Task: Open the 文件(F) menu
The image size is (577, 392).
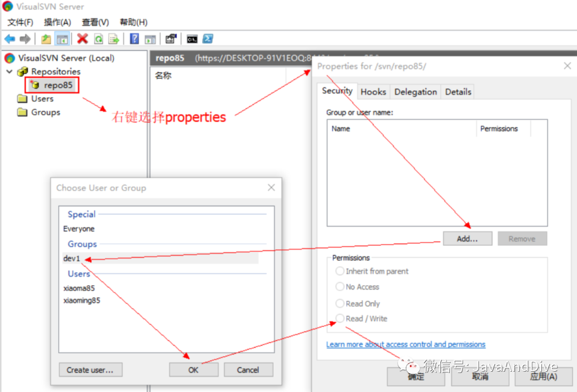Action: pyautogui.click(x=20, y=22)
